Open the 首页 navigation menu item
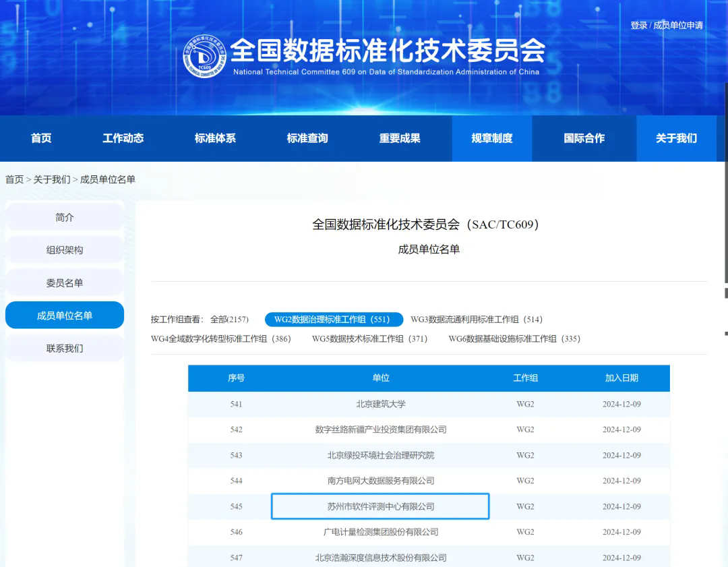728x567 pixels. pos(41,138)
